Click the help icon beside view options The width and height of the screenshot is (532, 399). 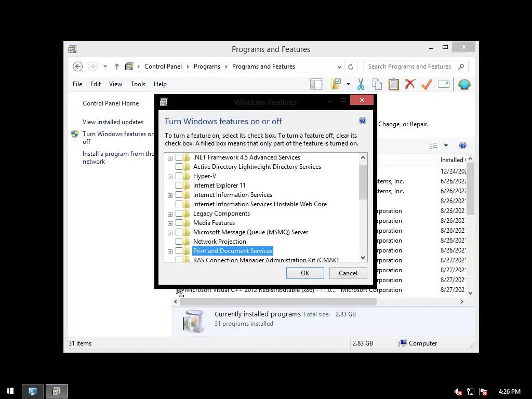pos(462,145)
